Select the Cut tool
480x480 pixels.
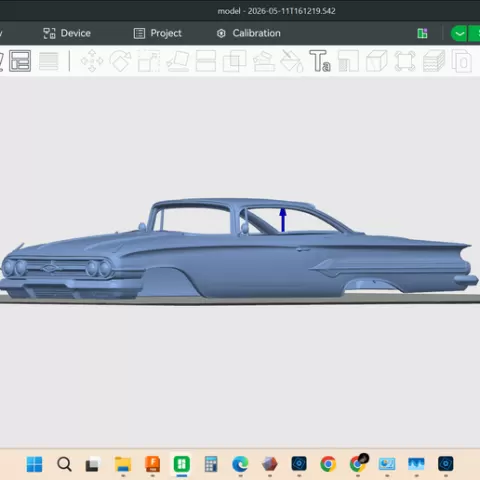click(x=206, y=61)
